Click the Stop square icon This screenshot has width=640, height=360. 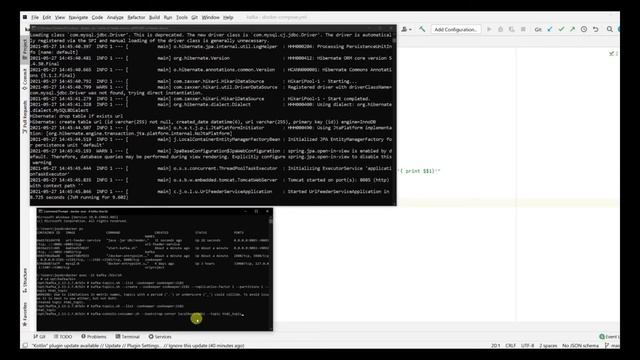click(x=523, y=29)
